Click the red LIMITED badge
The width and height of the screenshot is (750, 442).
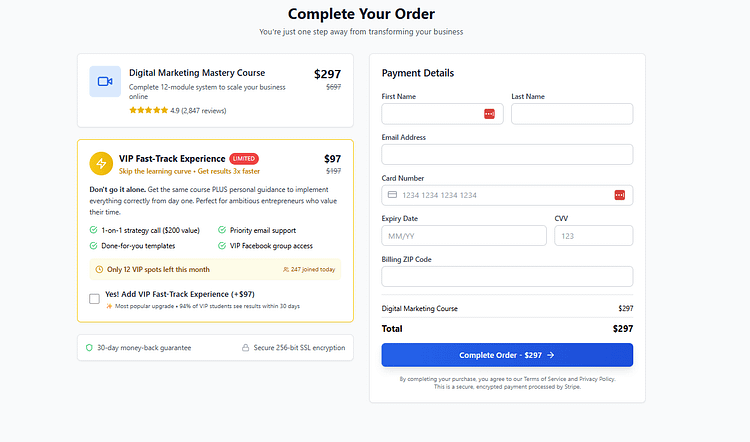[x=244, y=158]
